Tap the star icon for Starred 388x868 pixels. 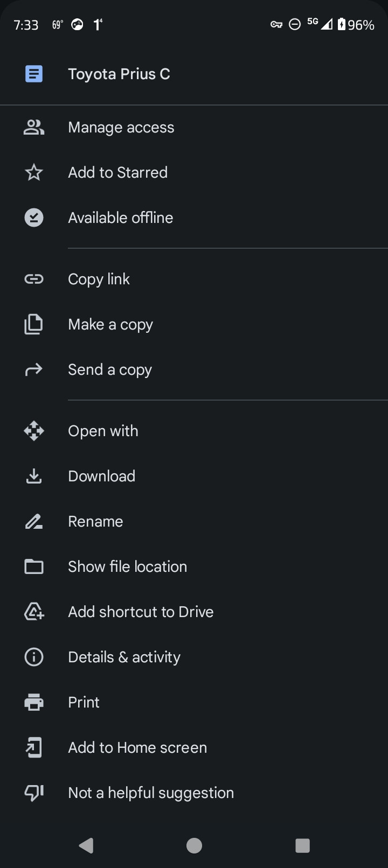coord(34,172)
